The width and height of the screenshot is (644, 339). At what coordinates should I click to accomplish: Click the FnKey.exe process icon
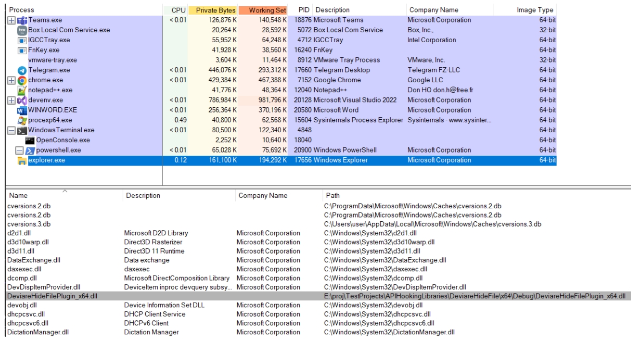coord(22,50)
